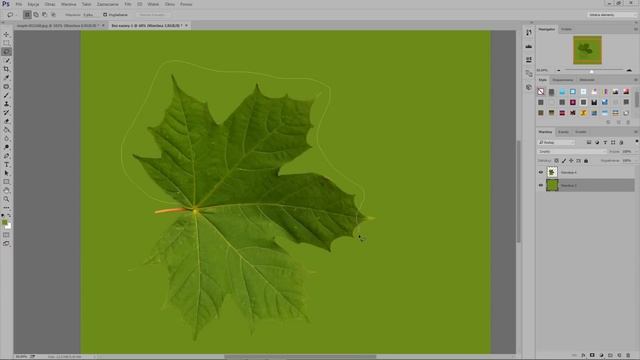
Task: Click the disabled select-and-mask button
Action: pos(153,15)
